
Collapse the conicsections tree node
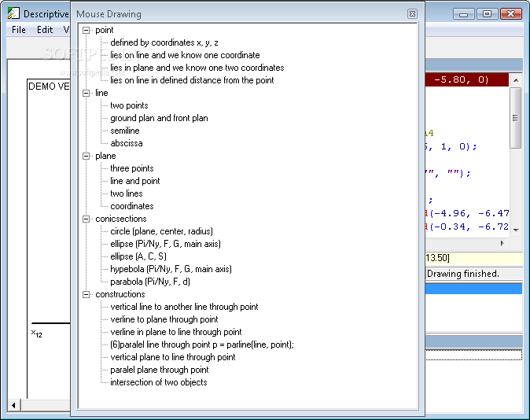click(86, 219)
